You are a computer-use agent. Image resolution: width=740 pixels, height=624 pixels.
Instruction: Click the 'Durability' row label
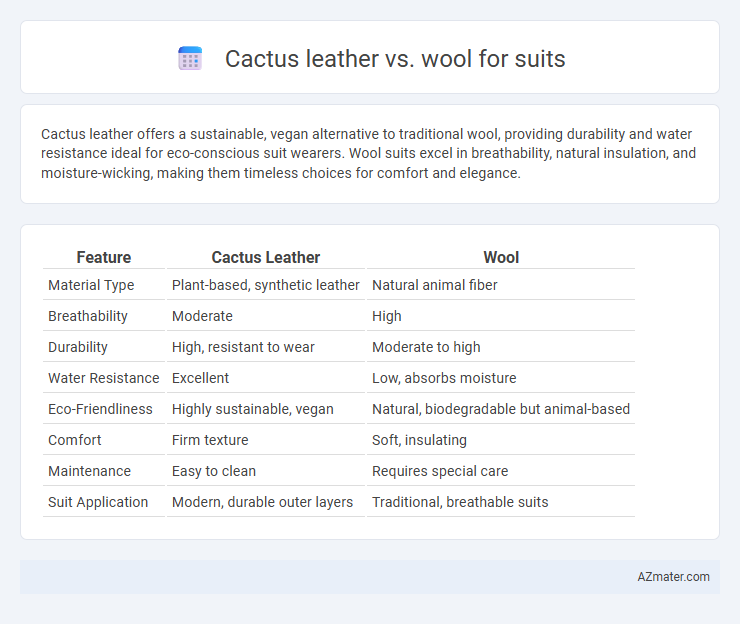coord(78,347)
